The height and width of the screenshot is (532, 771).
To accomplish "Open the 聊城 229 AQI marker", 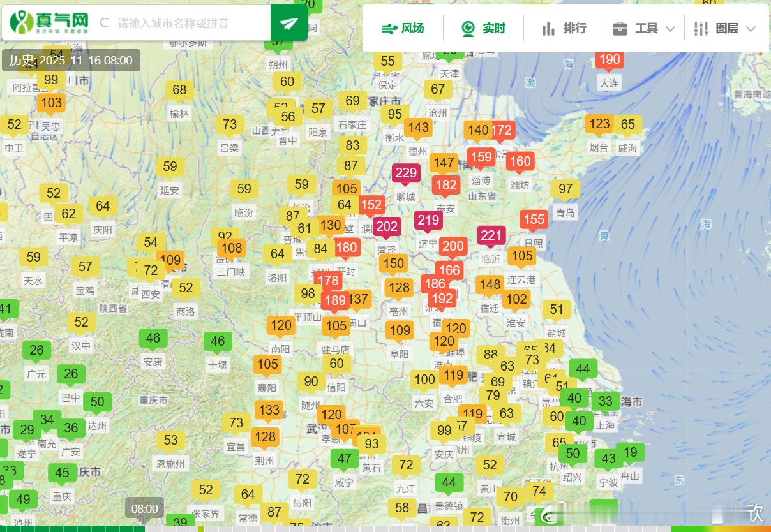I will pyautogui.click(x=406, y=174).
